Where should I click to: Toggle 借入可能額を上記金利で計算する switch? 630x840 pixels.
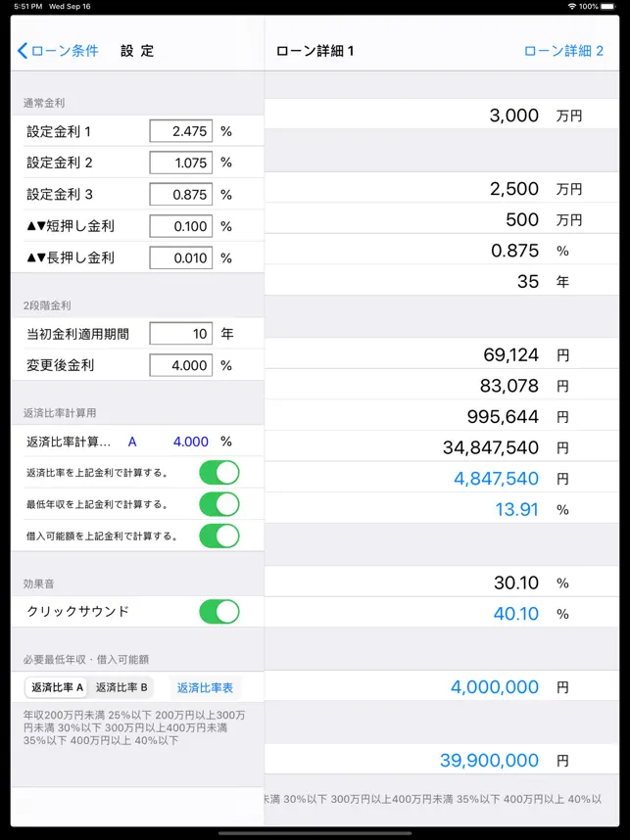tap(219, 537)
